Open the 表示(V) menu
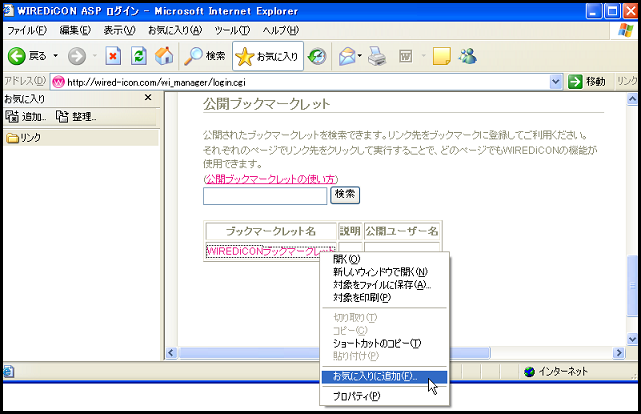The width and height of the screenshot is (641, 414). [119, 30]
